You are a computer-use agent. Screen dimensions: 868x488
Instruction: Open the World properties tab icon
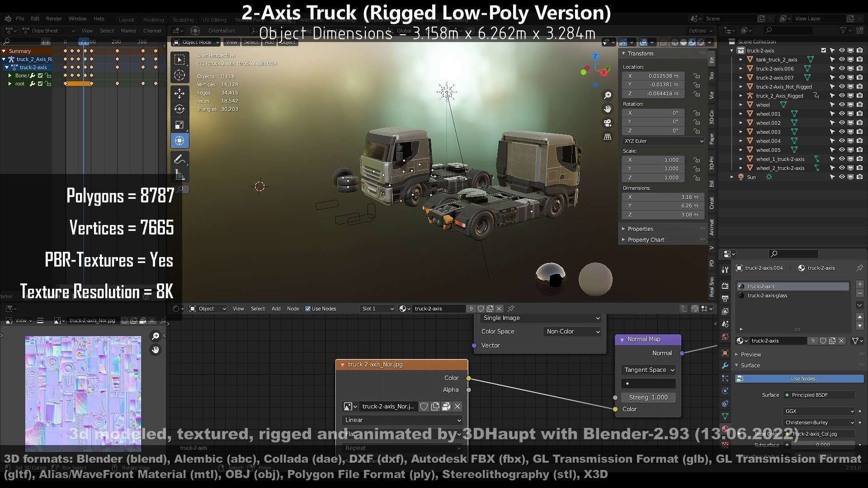(725, 337)
